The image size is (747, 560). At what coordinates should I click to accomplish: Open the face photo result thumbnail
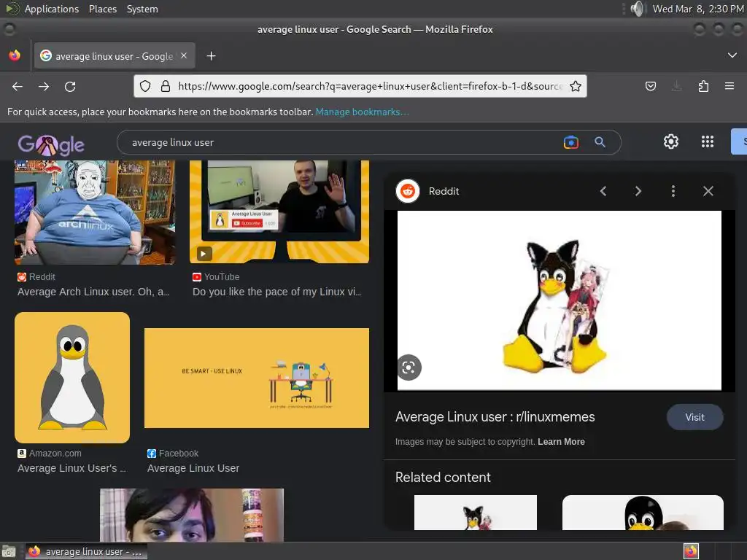click(x=192, y=515)
